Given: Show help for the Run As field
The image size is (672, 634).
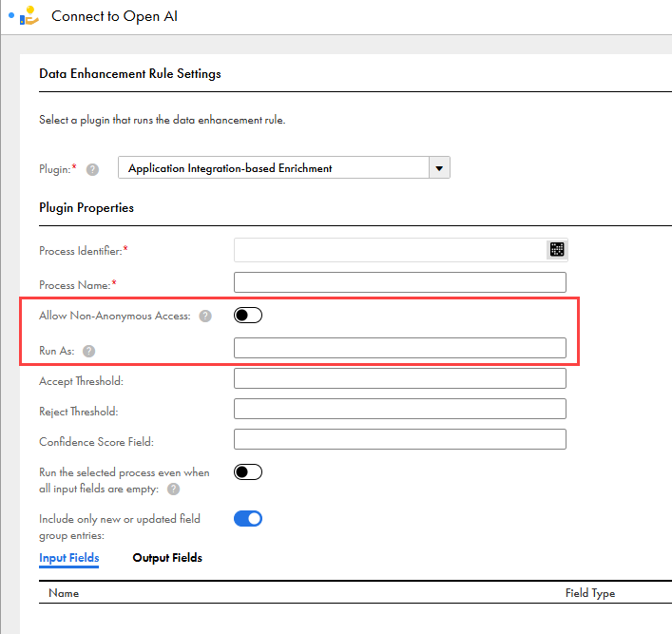Looking at the screenshot, I should [88, 352].
